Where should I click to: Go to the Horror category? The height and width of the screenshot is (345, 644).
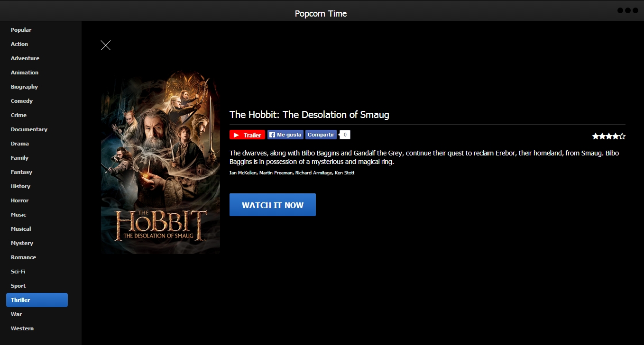tap(19, 200)
